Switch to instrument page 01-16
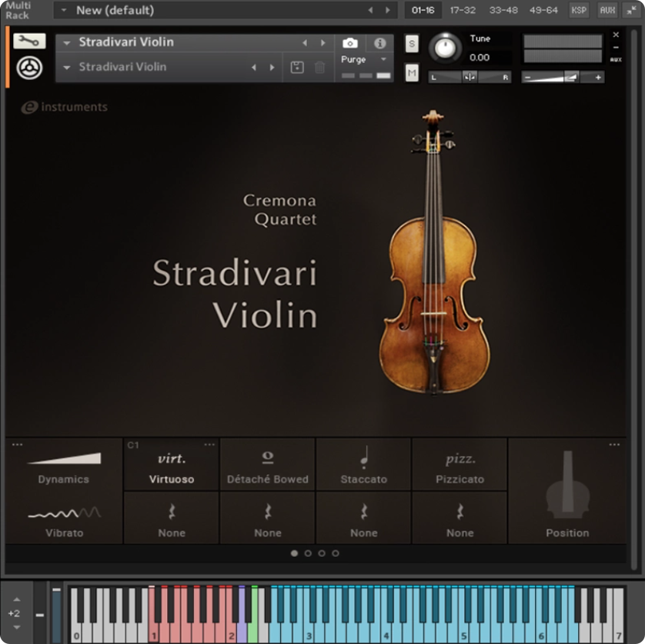Screen dimensions: 645x644 tap(423, 10)
